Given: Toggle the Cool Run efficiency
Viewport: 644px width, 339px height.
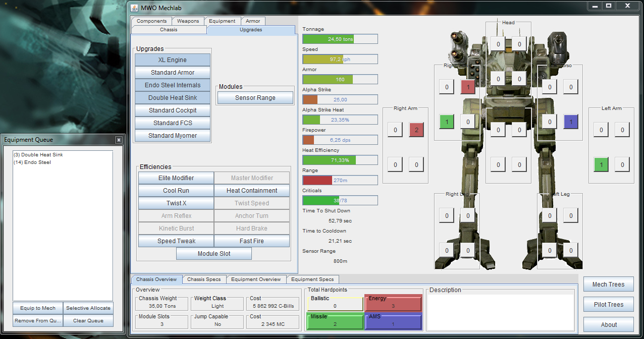Looking at the screenshot, I should pos(176,191).
